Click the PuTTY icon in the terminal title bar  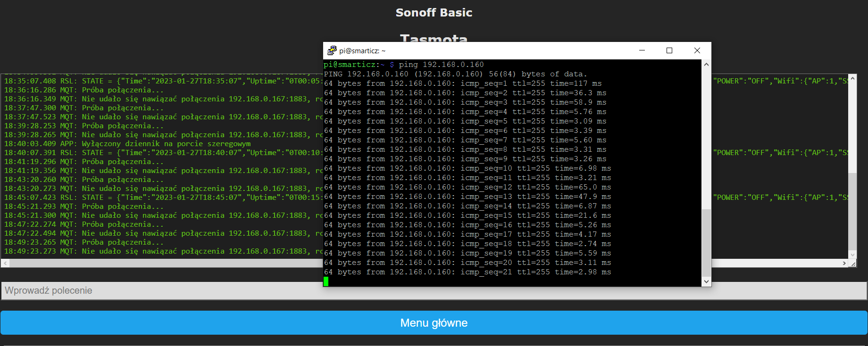(332, 50)
